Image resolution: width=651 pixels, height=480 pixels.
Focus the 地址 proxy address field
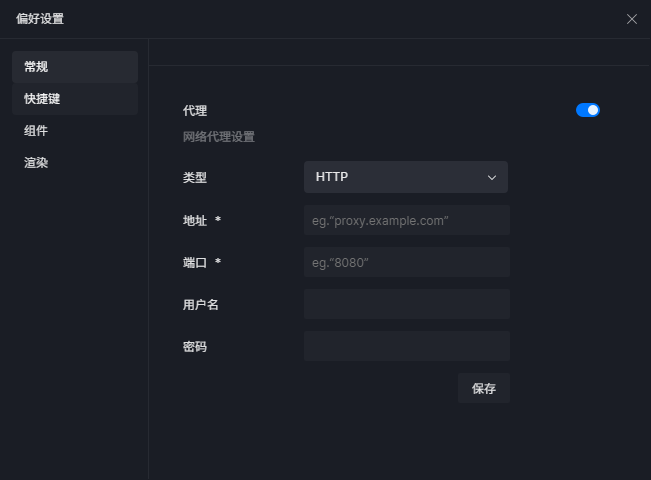(407, 220)
